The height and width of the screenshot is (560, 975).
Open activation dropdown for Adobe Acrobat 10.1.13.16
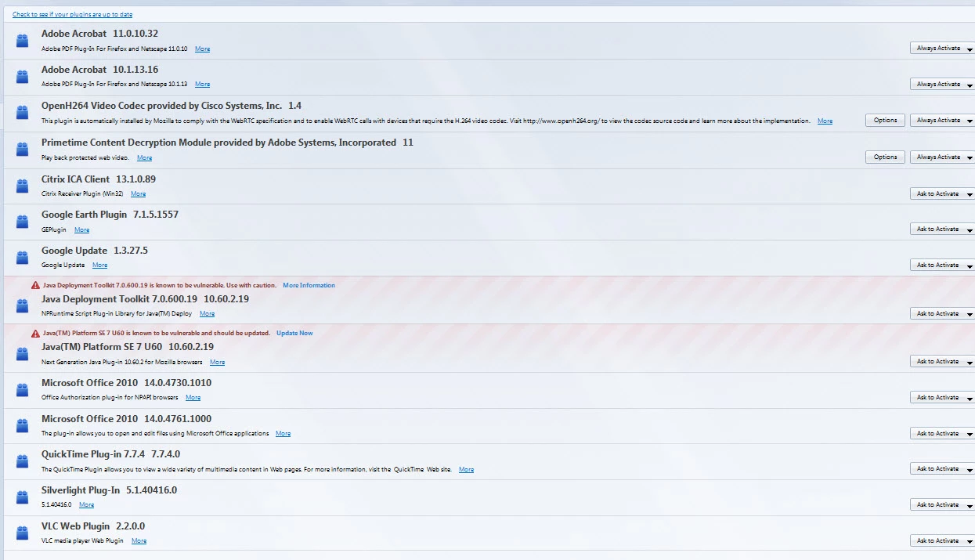click(x=943, y=84)
